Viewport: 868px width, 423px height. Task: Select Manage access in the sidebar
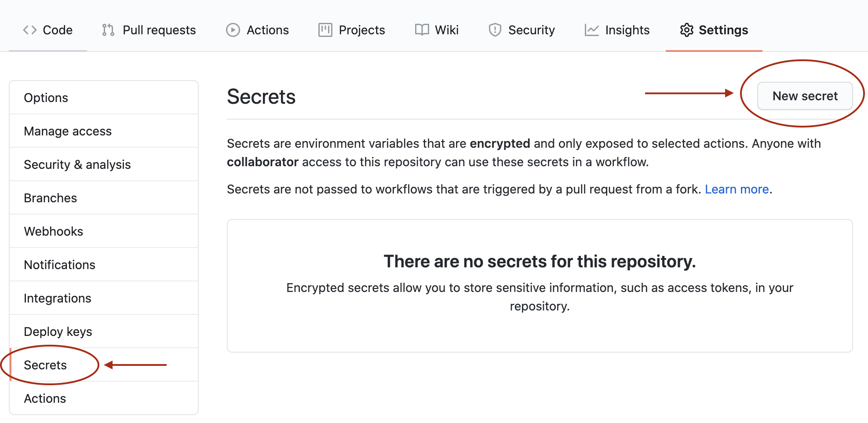67,131
